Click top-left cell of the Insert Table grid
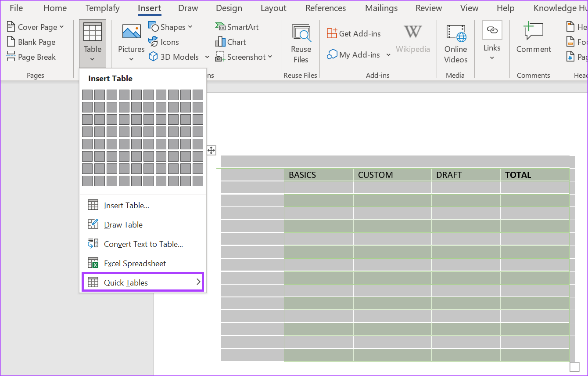Viewport: 588px width, 376px height. click(x=87, y=95)
